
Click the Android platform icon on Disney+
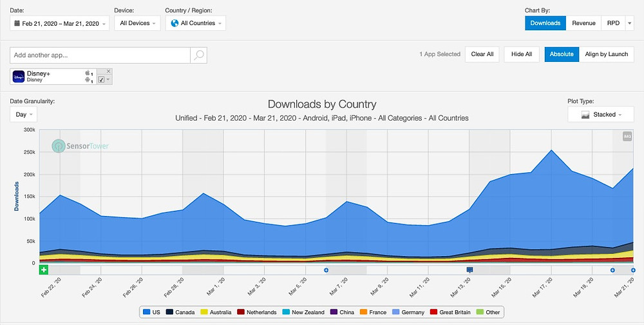tap(88, 80)
